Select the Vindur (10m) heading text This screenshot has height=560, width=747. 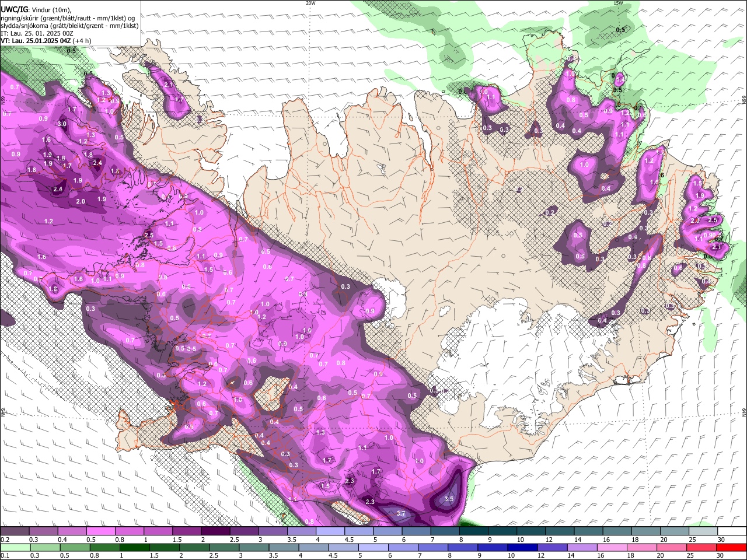point(51,9)
